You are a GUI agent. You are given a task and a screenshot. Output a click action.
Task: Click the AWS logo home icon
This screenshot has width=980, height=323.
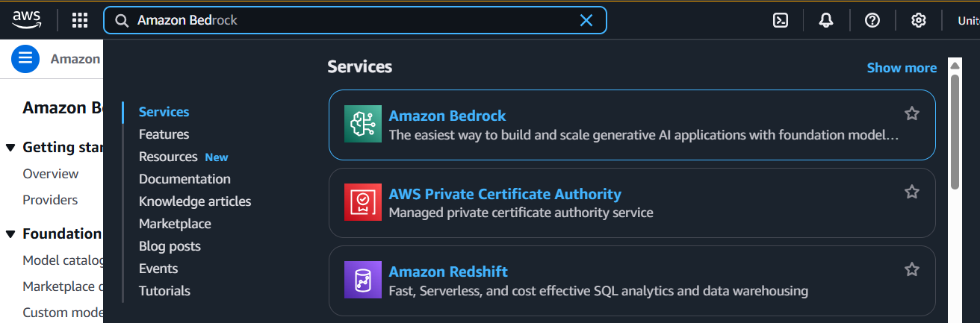(25, 20)
